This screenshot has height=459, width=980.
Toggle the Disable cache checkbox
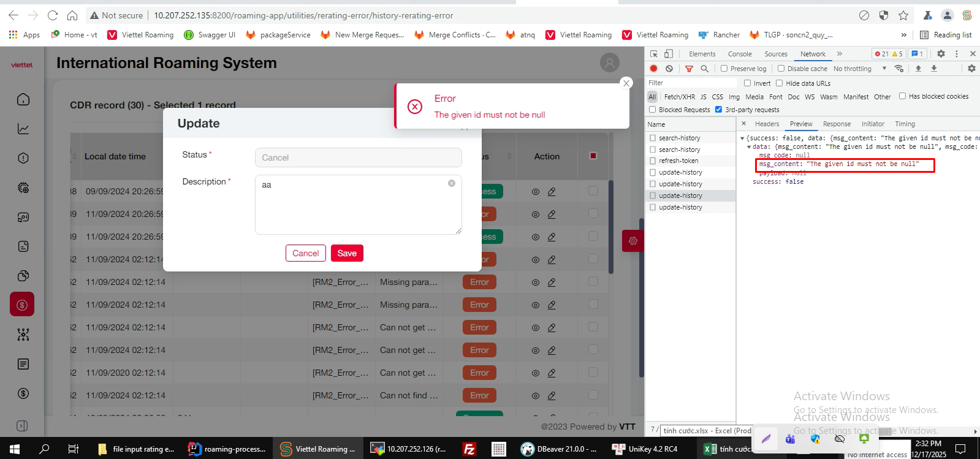tap(781, 69)
